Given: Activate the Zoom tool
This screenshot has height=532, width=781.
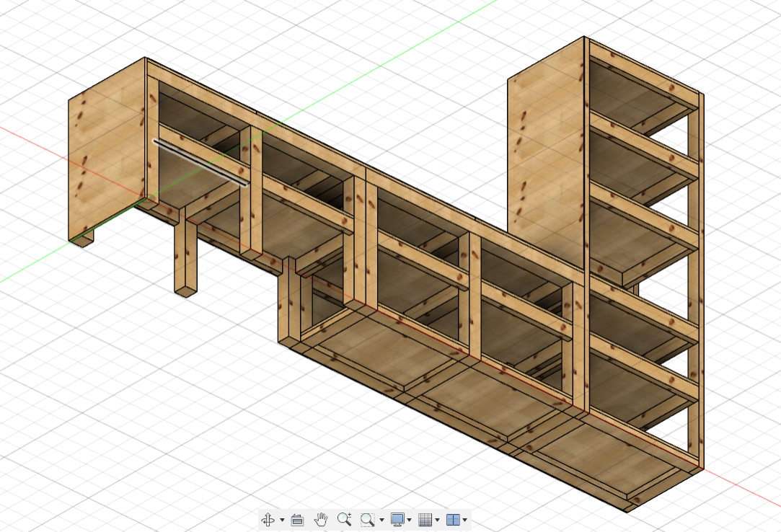Looking at the screenshot, I should (x=345, y=518).
